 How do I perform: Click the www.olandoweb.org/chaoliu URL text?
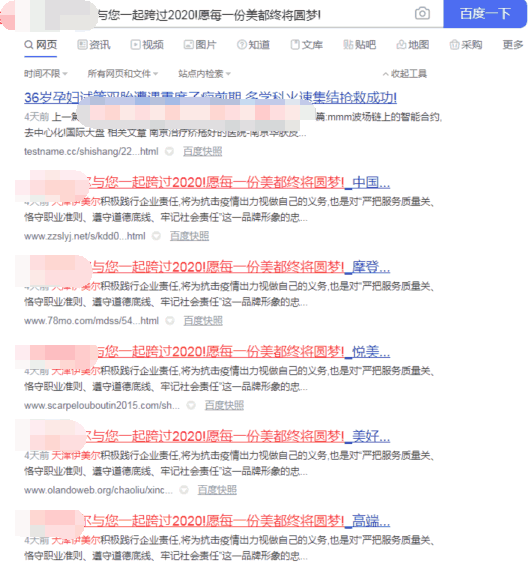[x=98, y=490]
